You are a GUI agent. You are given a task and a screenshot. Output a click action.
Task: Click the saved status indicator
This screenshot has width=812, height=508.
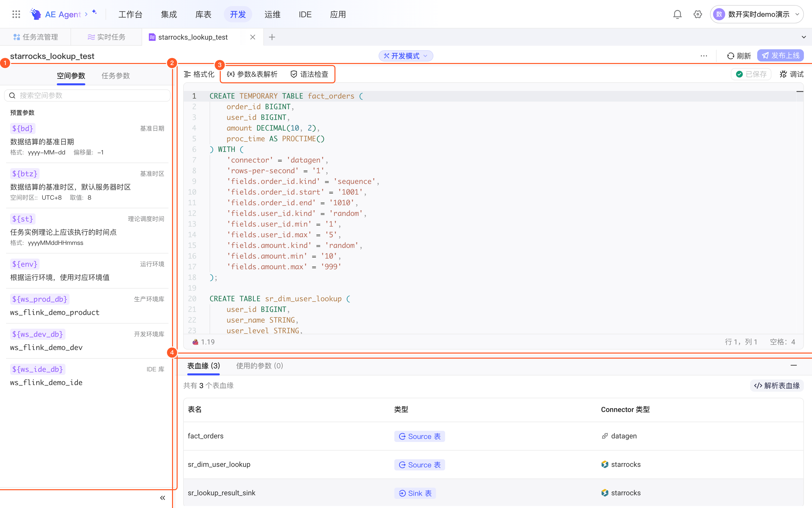pyautogui.click(x=751, y=74)
